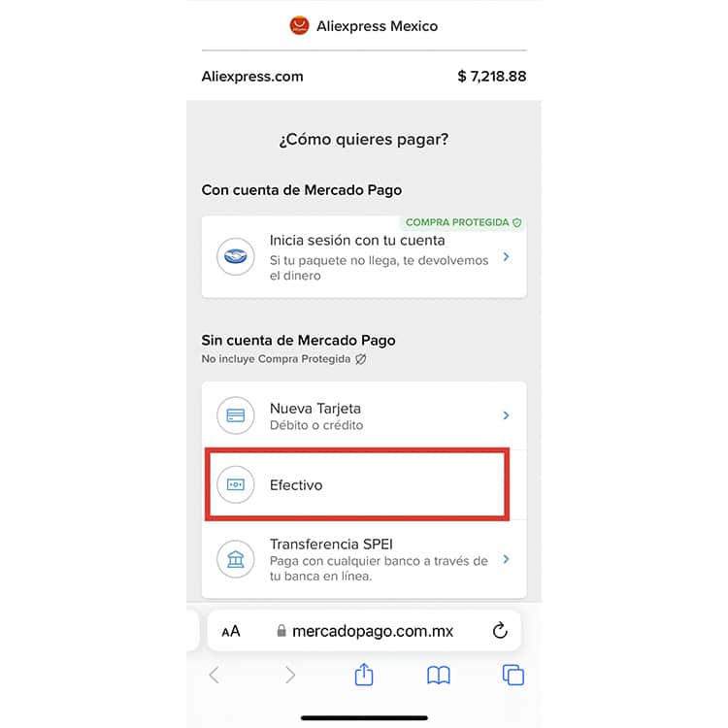Screen dimensions: 728x728
Task: Click the Mercado Pago handshake icon
Action: click(236, 256)
